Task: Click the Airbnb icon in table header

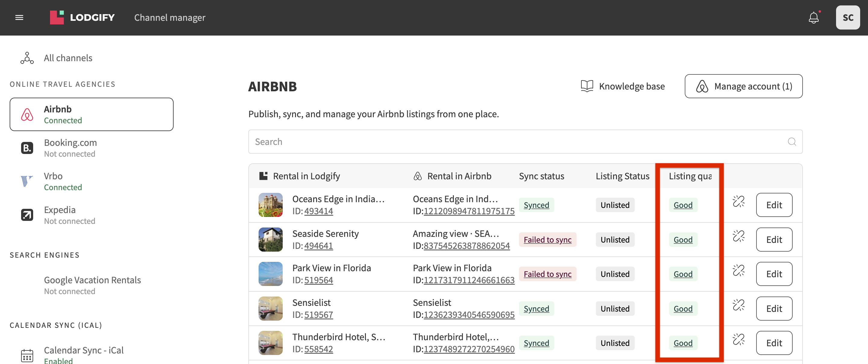Action: pyautogui.click(x=417, y=176)
